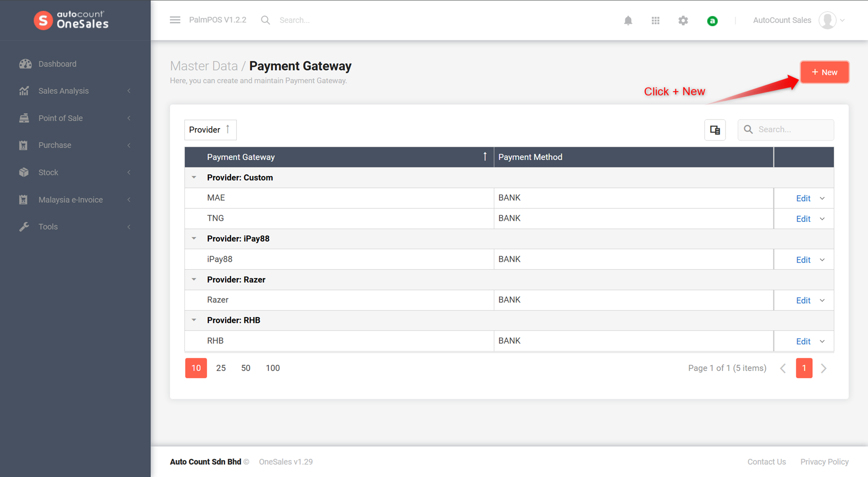Viewport: 868px width, 477px height.
Task: Click the hamburger menu icon
Action: [175, 20]
